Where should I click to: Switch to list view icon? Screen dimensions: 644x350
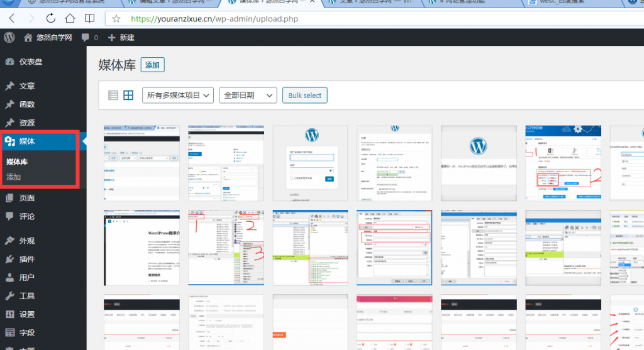(113, 95)
